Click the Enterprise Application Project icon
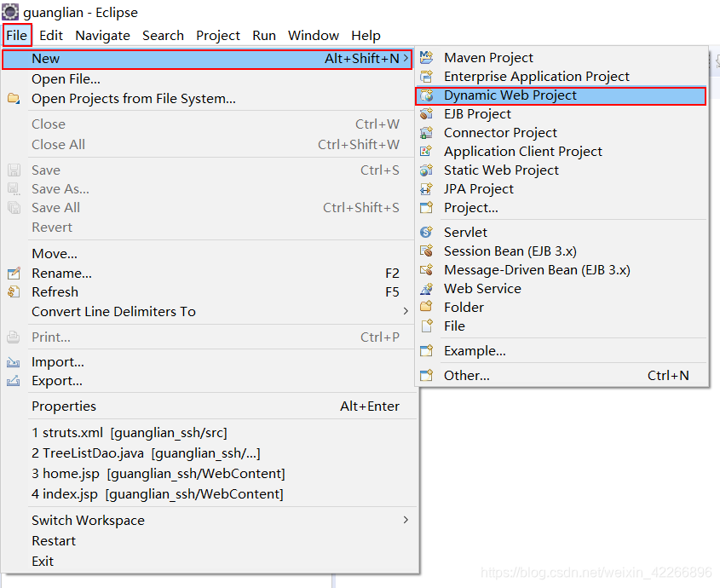 [x=426, y=76]
